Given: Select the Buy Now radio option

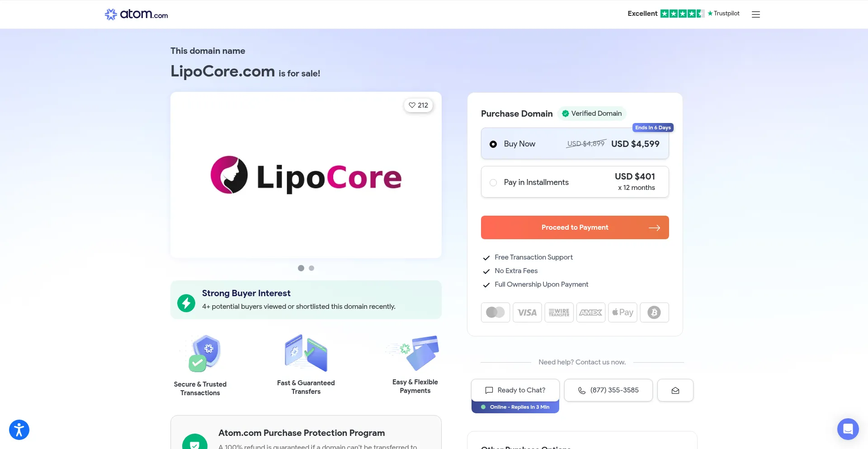Looking at the screenshot, I should [493, 144].
